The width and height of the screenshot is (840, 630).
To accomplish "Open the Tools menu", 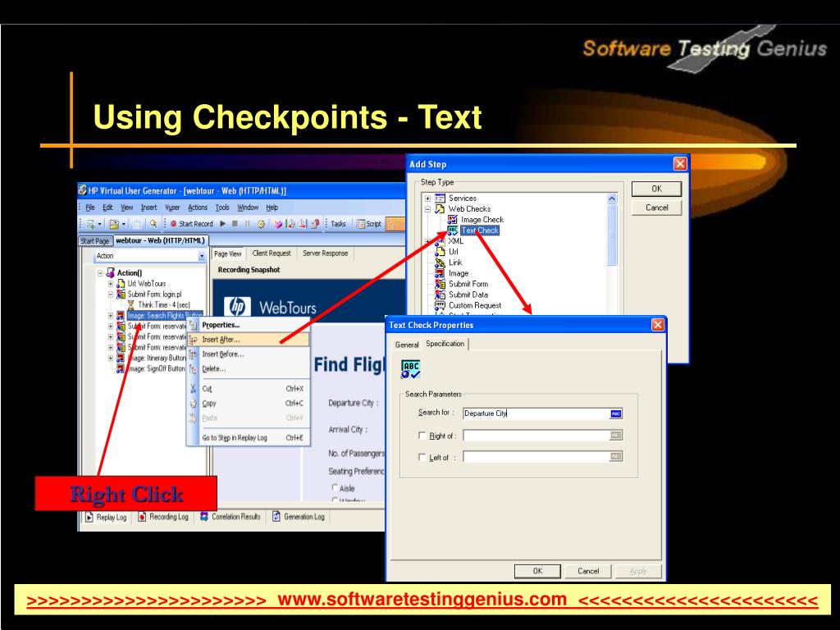I will [x=222, y=208].
